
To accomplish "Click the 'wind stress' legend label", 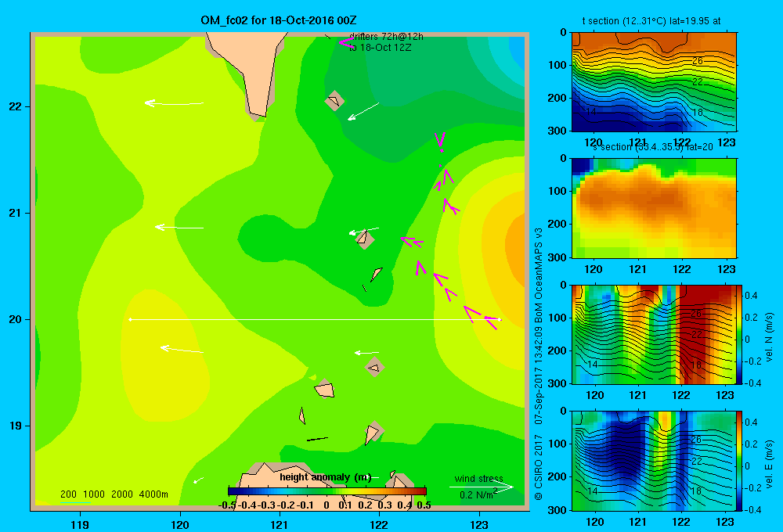I will (479, 478).
